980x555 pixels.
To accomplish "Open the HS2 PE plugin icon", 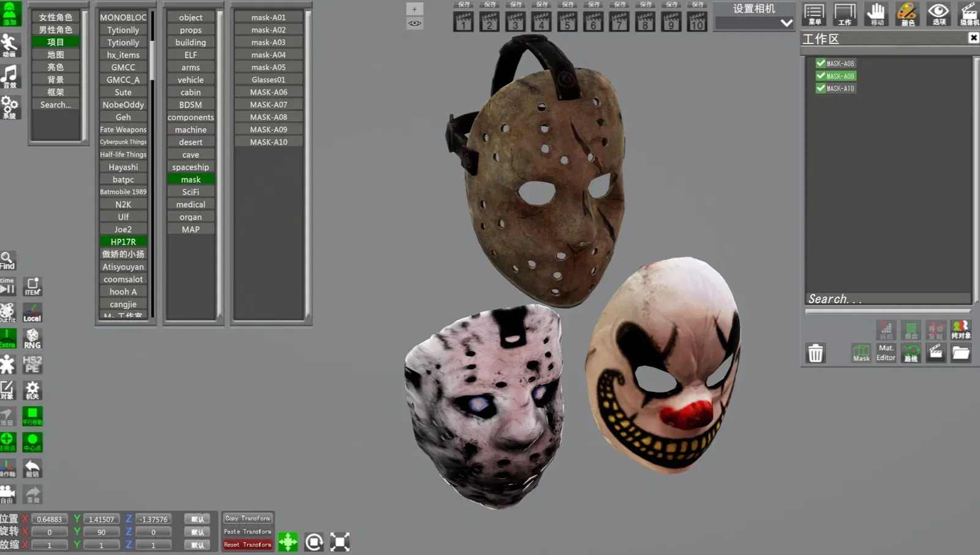I will click(x=32, y=364).
